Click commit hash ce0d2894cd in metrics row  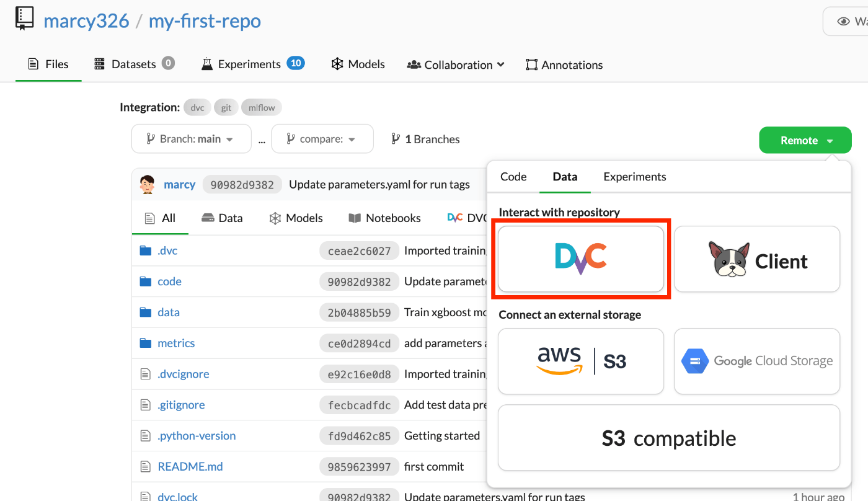[x=359, y=343]
